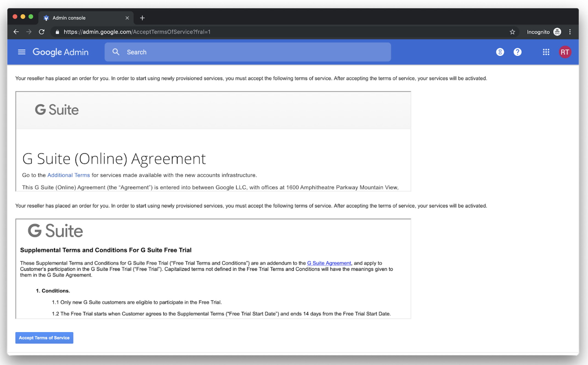588x365 pixels.
Task: Bookmark this page with the star icon
Action: tap(512, 32)
